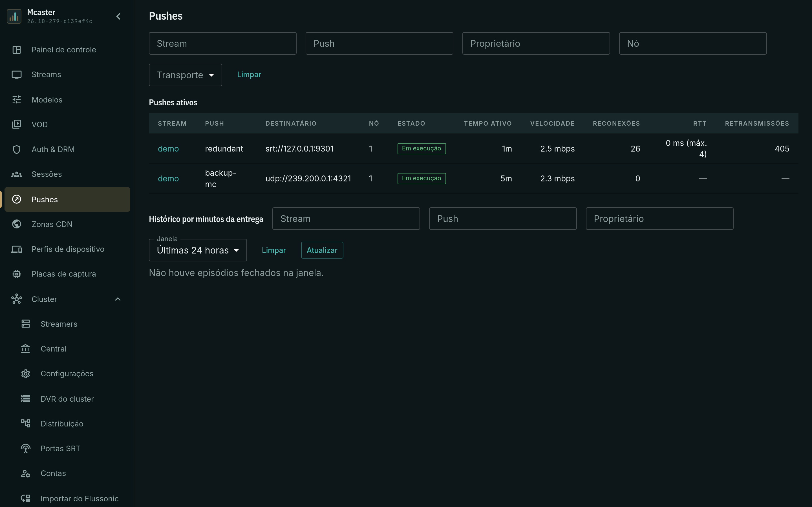The height and width of the screenshot is (507, 812).
Task: Click the Modelos sliders icon
Action: point(16,100)
